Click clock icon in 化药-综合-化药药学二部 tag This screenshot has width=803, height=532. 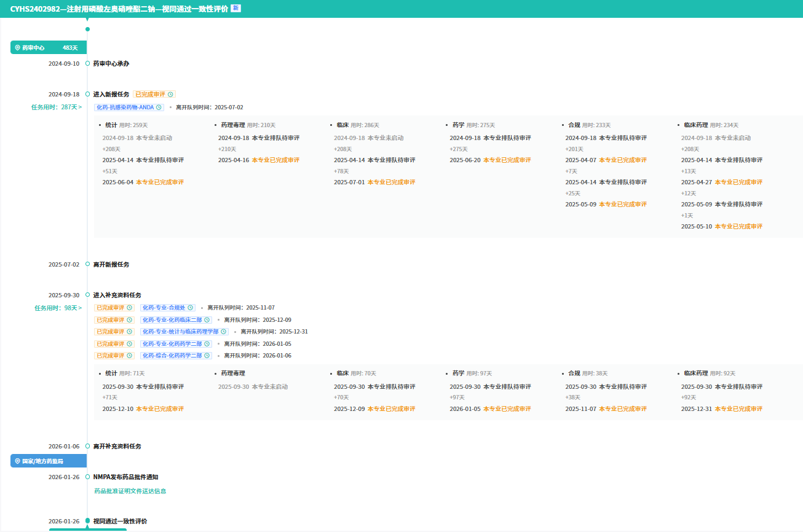click(207, 356)
